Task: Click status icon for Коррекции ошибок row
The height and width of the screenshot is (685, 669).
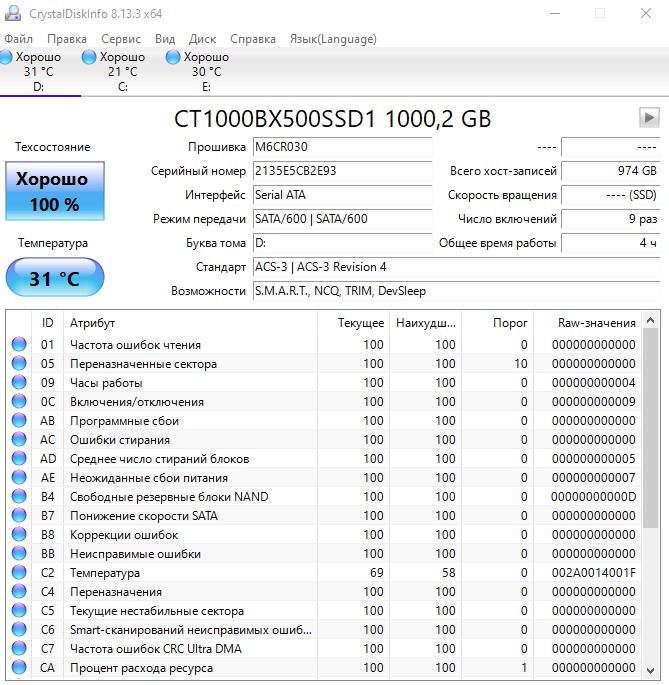Action: pyautogui.click(x=19, y=534)
